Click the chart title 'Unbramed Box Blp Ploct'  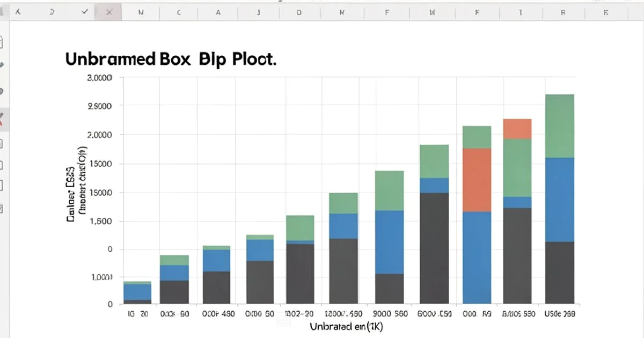pos(171,59)
